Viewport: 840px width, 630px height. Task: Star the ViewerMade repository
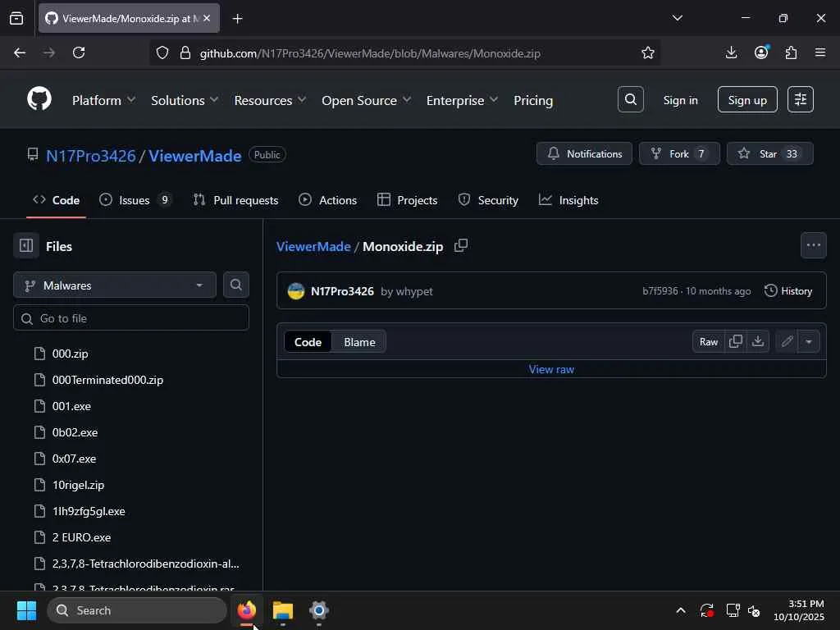click(x=769, y=153)
